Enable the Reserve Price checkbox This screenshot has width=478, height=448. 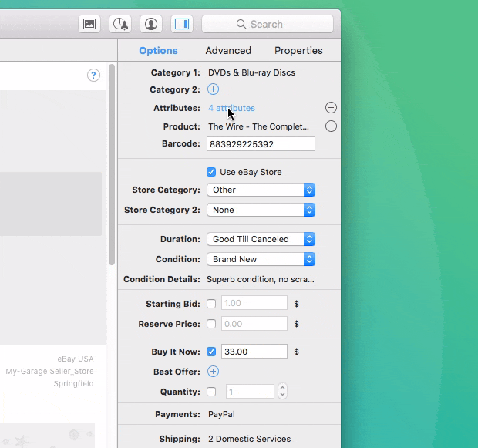(x=211, y=324)
